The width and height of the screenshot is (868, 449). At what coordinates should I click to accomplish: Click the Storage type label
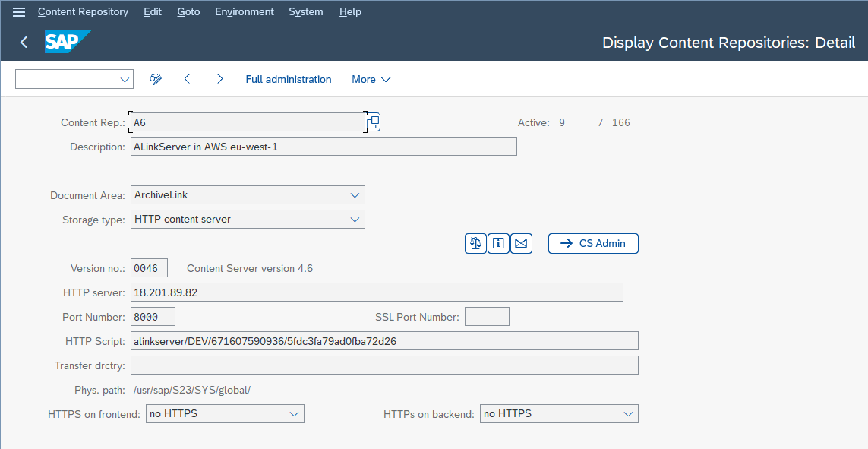(93, 220)
